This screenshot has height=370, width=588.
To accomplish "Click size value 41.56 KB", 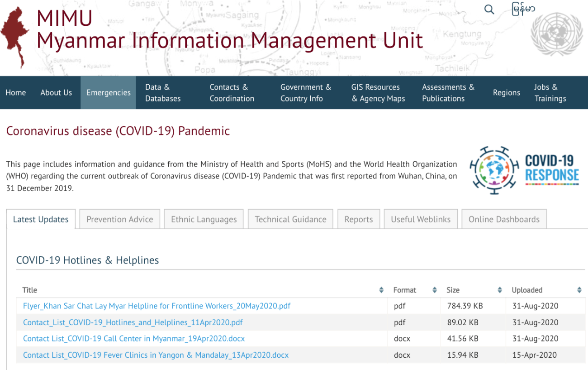I will click(463, 339).
